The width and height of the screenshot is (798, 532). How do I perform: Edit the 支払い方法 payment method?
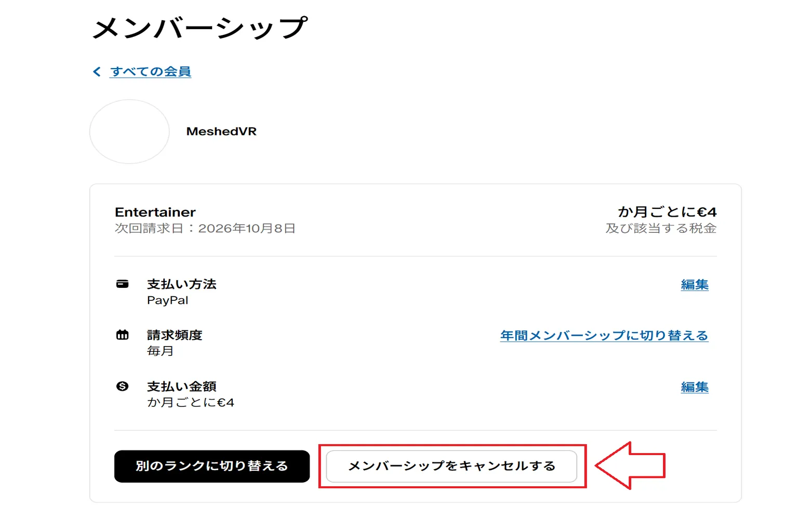coord(695,285)
